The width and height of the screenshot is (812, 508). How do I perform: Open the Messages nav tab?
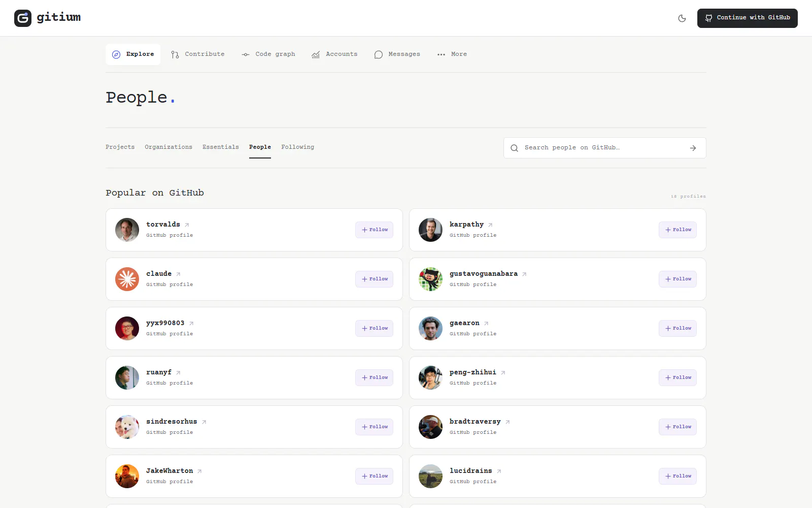point(397,54)
